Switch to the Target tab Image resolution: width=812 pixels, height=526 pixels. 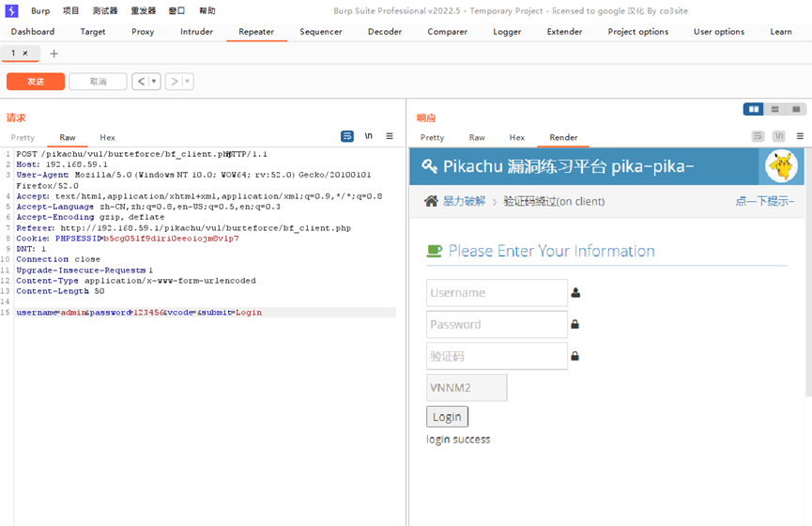pos(93,32)
